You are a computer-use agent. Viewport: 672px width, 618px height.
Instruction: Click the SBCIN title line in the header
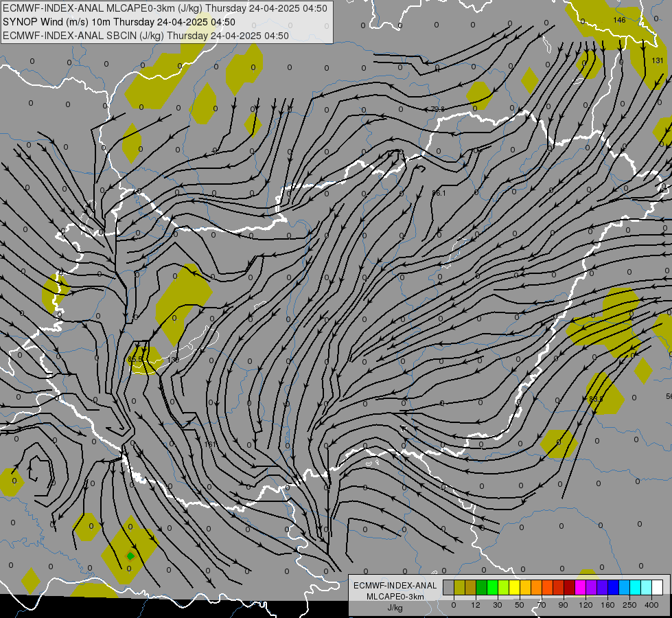click(x=146, y=36)
